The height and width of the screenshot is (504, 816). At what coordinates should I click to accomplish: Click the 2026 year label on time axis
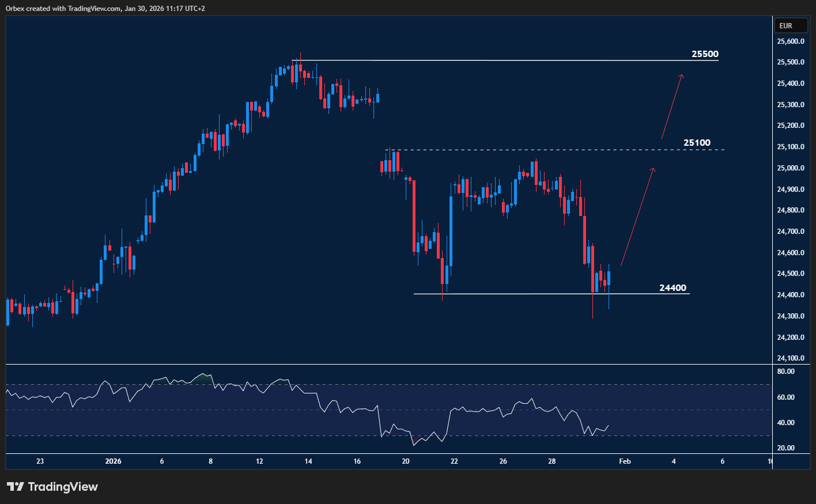click(x=114, y=461)
